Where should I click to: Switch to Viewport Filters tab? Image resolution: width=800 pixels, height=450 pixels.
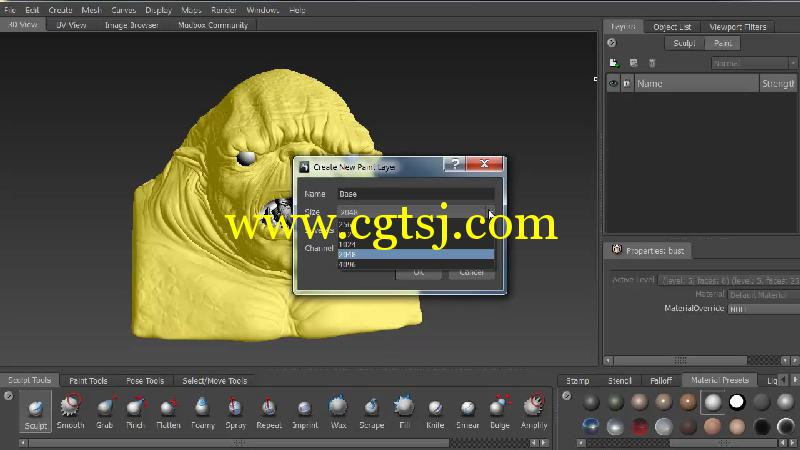point(738,27)
